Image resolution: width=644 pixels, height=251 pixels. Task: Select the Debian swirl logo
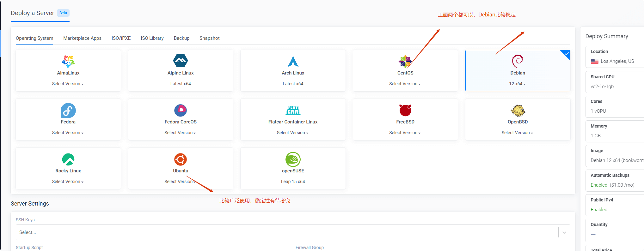pyautogui.click(x=518, y=61)
